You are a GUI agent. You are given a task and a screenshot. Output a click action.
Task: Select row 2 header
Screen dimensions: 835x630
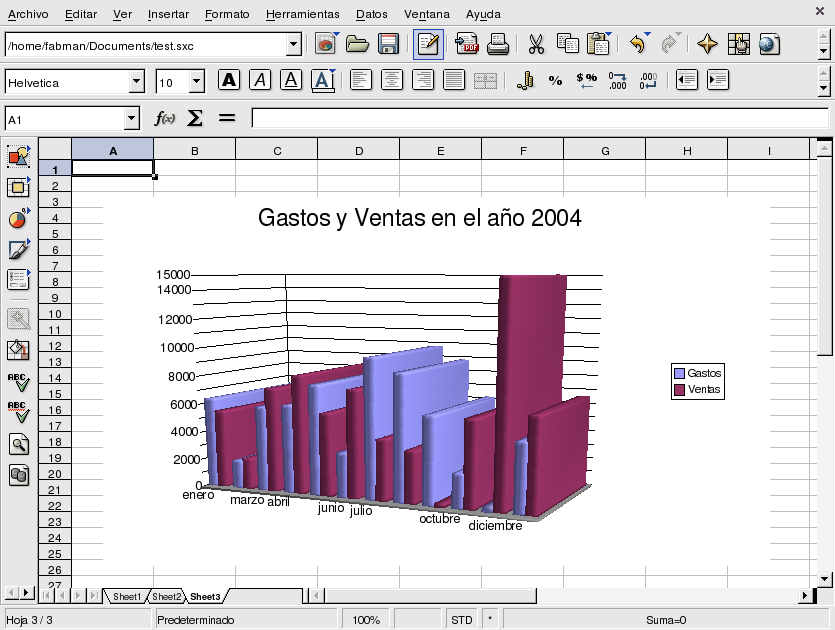55,185
